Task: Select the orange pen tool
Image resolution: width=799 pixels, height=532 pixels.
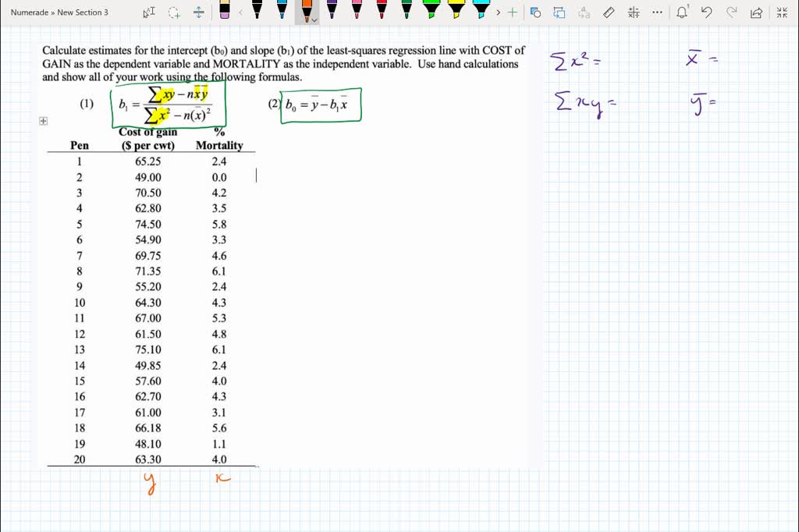Action: click(307, 12)
